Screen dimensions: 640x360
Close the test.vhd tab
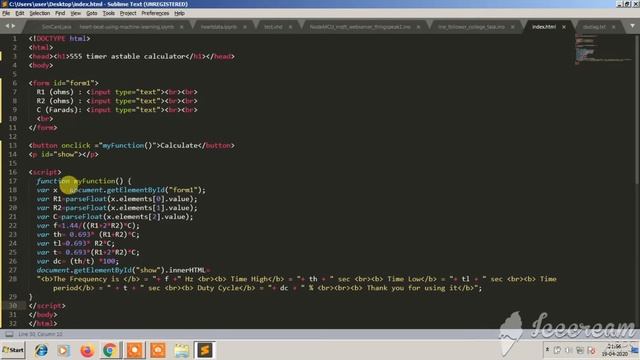pyautogui.click(x=290, y=27)
